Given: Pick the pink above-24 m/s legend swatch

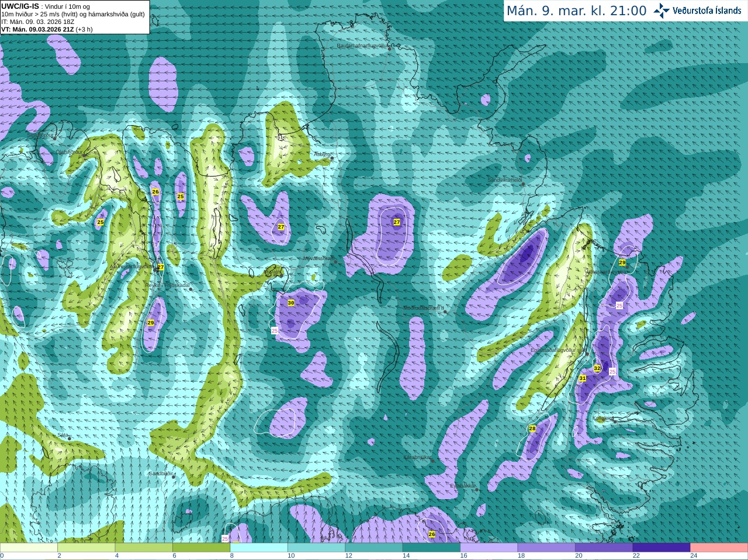Looking at the screenshot, I should pyautogui.click(x=719, y=548).
